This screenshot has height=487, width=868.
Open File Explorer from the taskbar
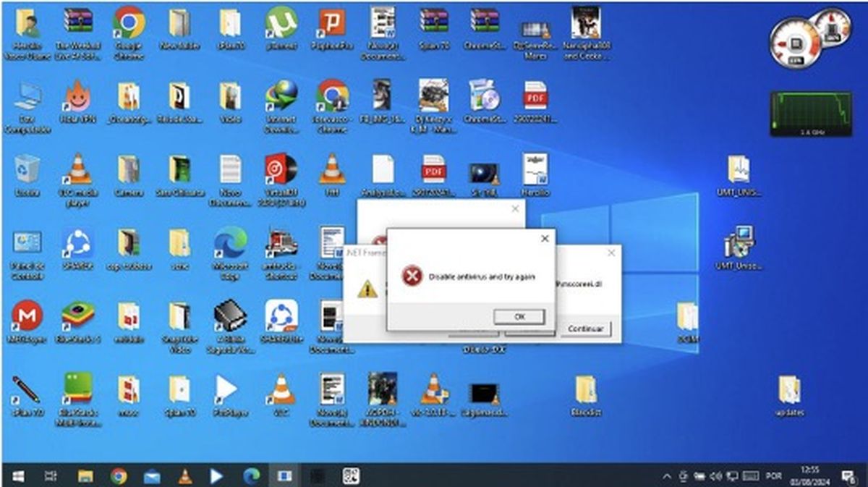[85, 475]
